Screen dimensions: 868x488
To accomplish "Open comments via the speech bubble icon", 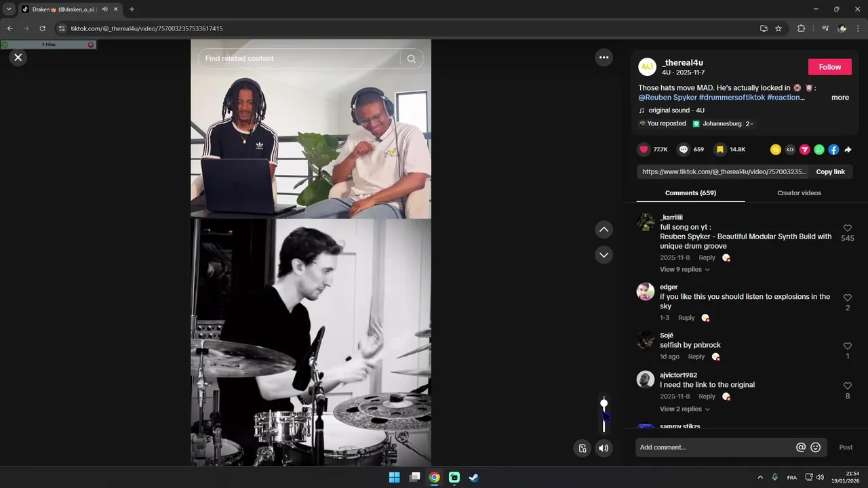I will (684, 149).
